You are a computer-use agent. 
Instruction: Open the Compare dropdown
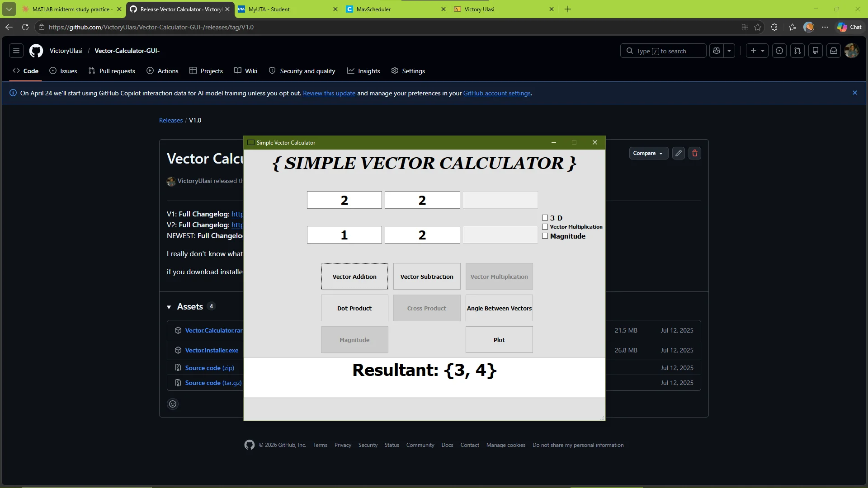tap(648, 153)
